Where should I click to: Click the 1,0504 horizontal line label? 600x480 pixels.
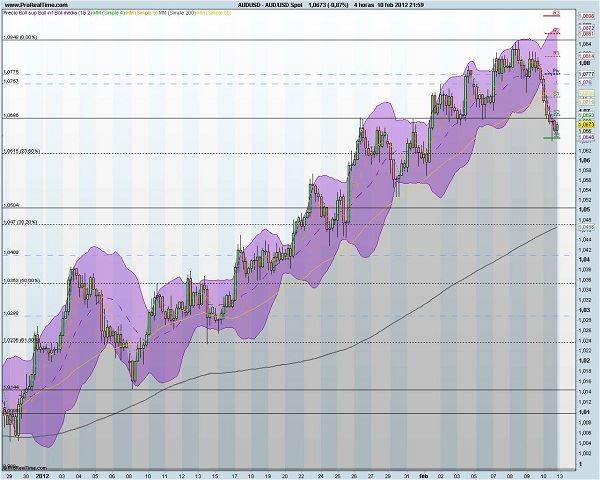tap(11, 205)
